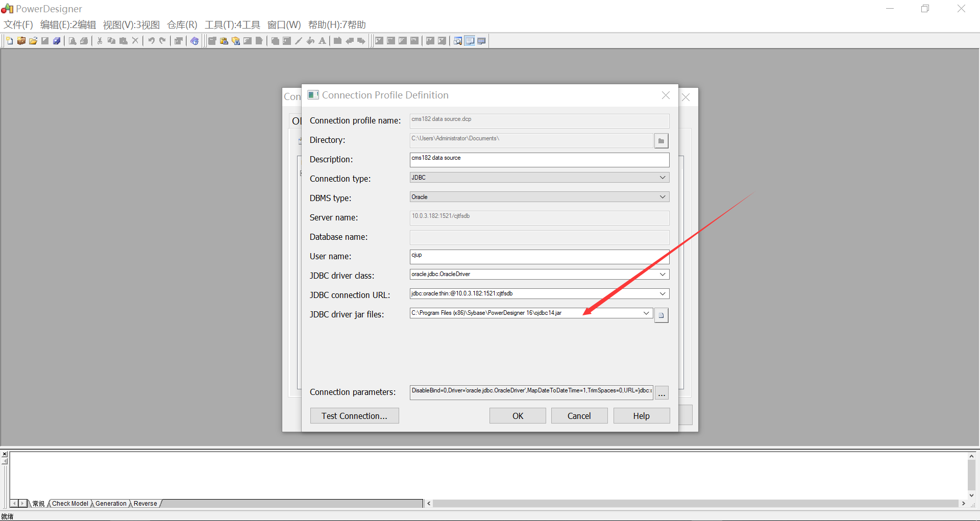Open the 工具(T) menu
Screen dimensions: 980x521
232,25
